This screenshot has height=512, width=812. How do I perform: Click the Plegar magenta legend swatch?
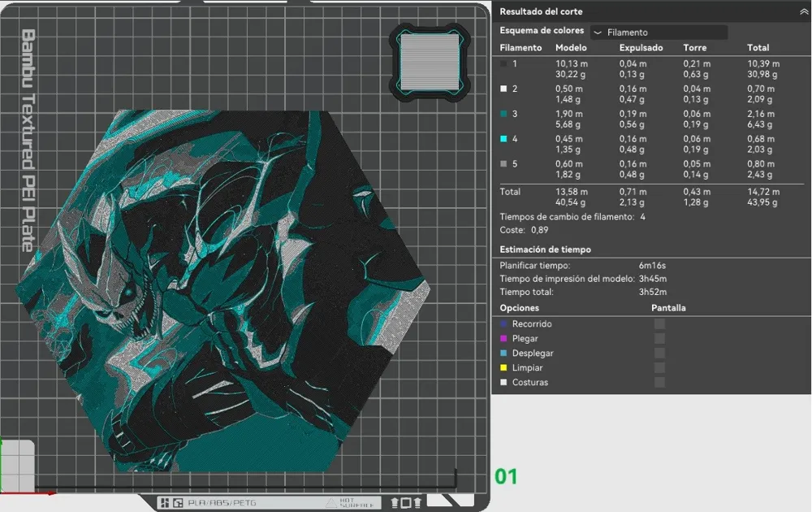(x=503, y=338)
